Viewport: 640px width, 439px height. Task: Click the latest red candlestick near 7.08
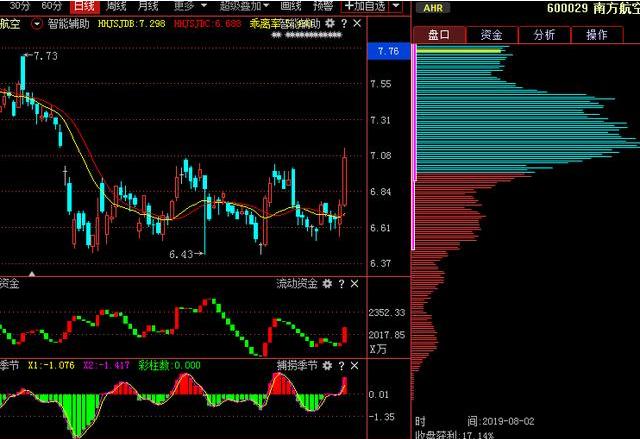coord(344,181)
